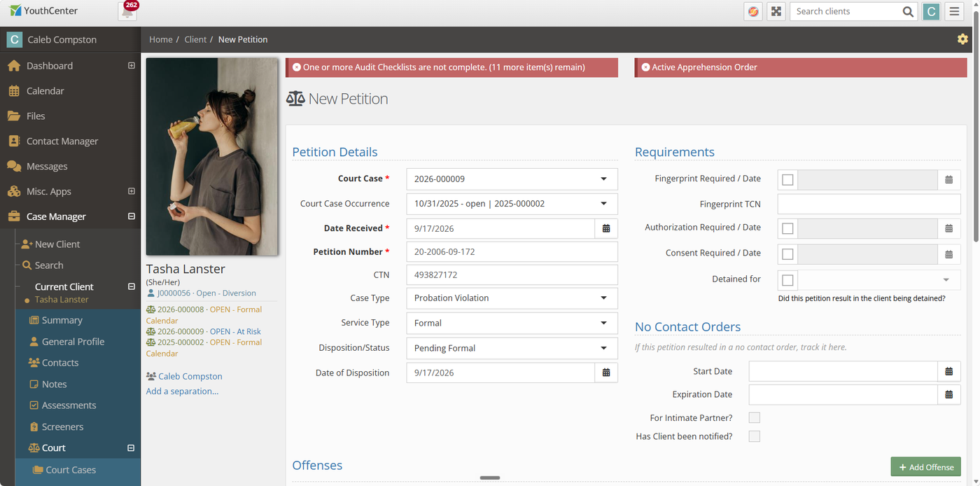Open the Disposition/Status dropdown
Image resolution: width=980 pixels, height=486 pixels.
point(512,348)
